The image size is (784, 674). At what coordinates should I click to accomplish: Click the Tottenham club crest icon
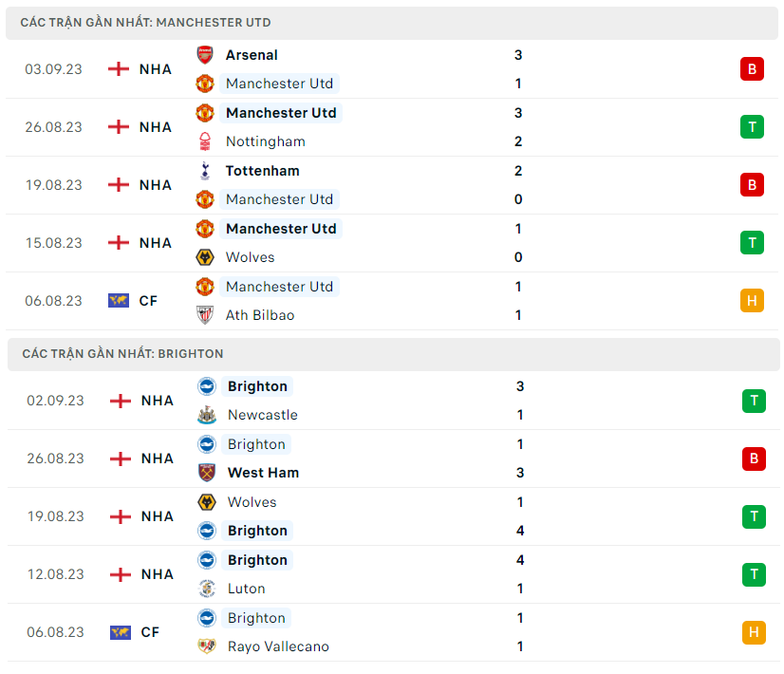205,171
